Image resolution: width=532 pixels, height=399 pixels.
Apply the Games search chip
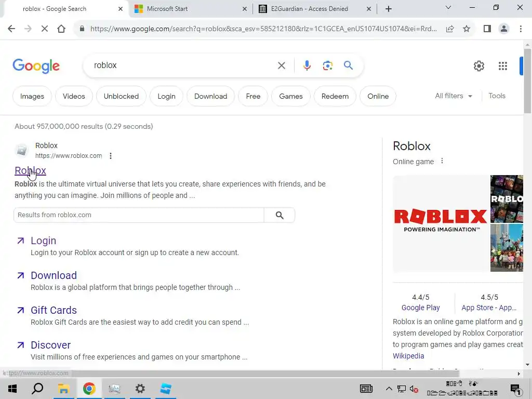point(291,96)
